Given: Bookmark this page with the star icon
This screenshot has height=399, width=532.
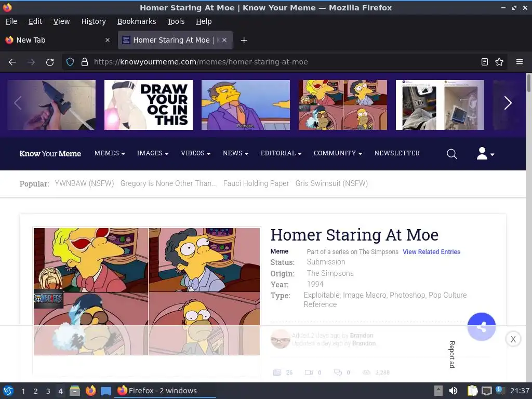Looking at the screenshot, I should point(499,62).
